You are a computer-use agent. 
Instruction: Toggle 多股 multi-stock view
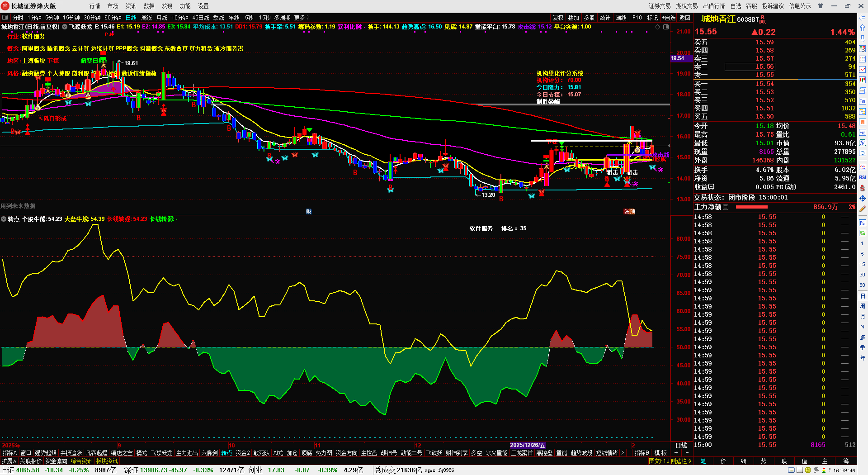[589, 18]
